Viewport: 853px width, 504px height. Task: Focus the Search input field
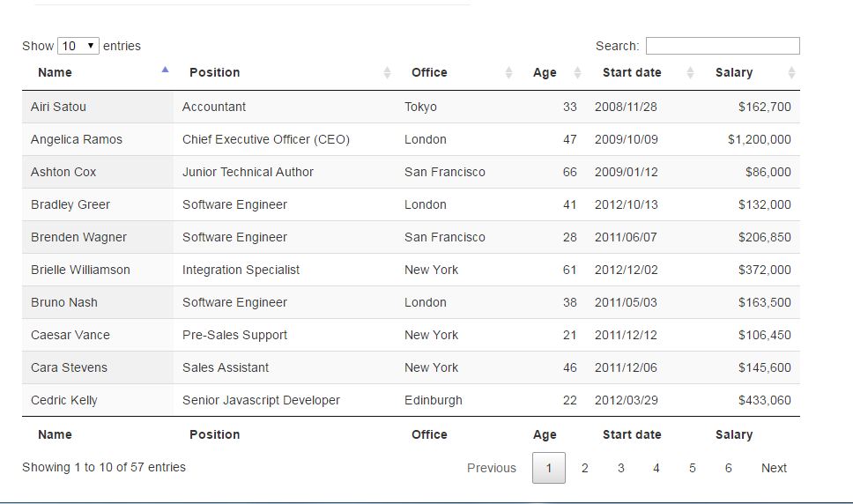(723, 46)
